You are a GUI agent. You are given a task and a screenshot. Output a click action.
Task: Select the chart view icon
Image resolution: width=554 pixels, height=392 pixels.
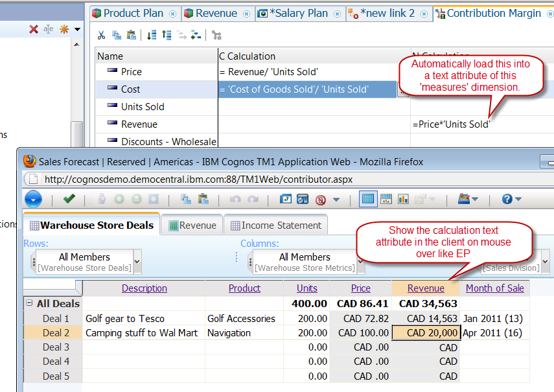coord(403,199)
